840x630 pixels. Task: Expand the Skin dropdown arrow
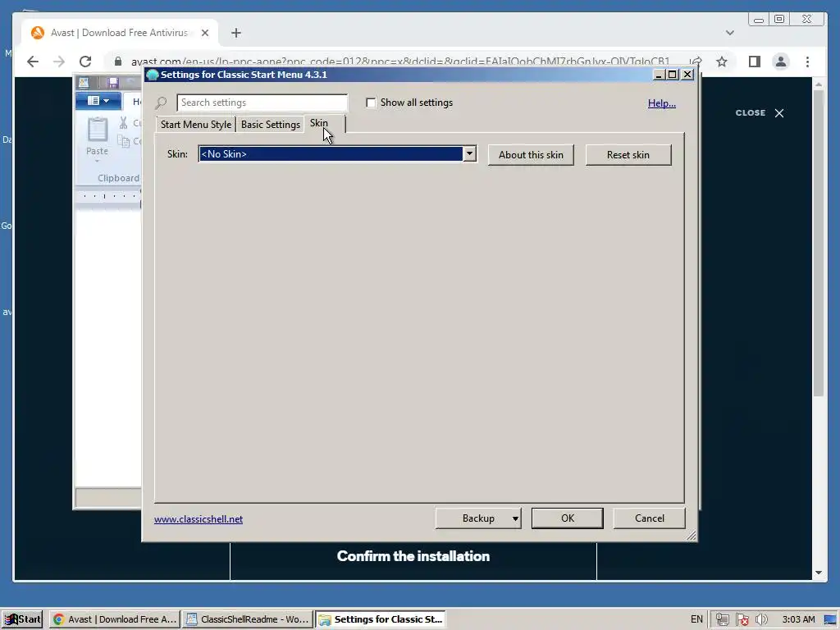(x=469, y=153)
